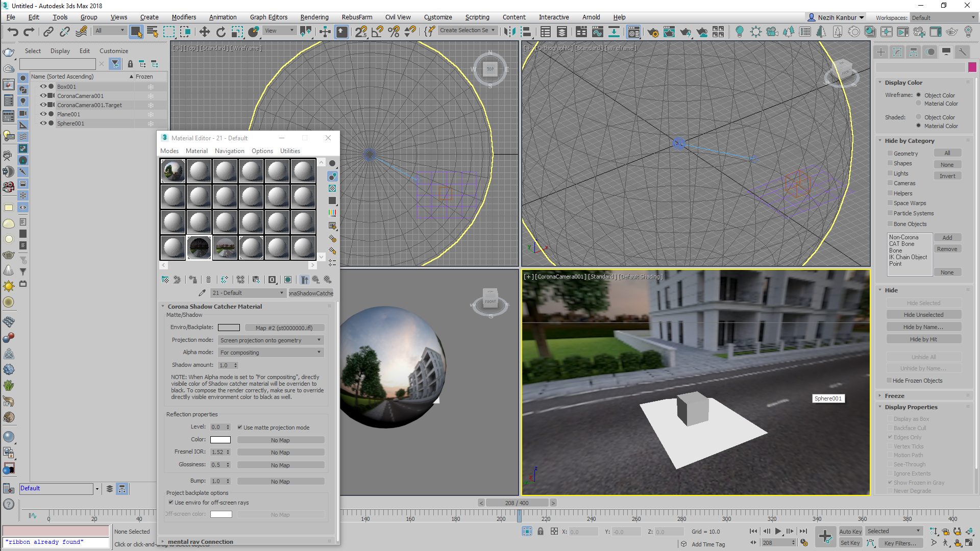The image size is (980, 551).
Task: Open Alpha mode For compositing dropdown
Action: point(271,353)
